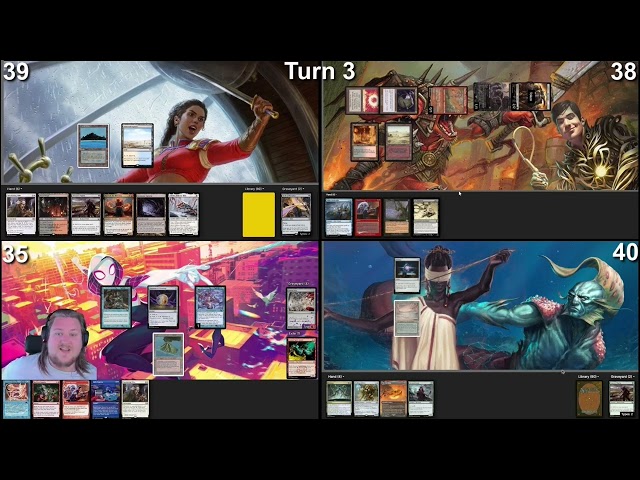Viewport: 640px width, 480px height.
Task: Open the Hand dropdown in the 39-life panel
Action: 14,189
